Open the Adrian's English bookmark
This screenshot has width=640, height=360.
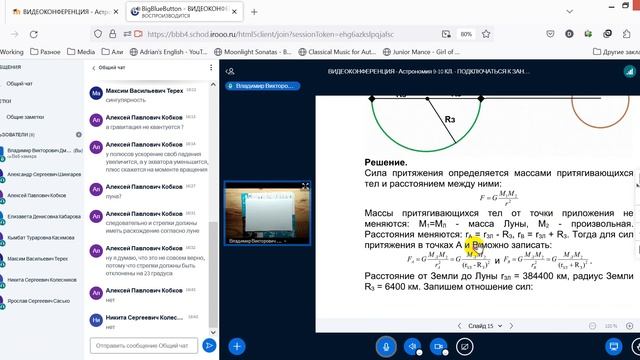click(x=168, y=52)
